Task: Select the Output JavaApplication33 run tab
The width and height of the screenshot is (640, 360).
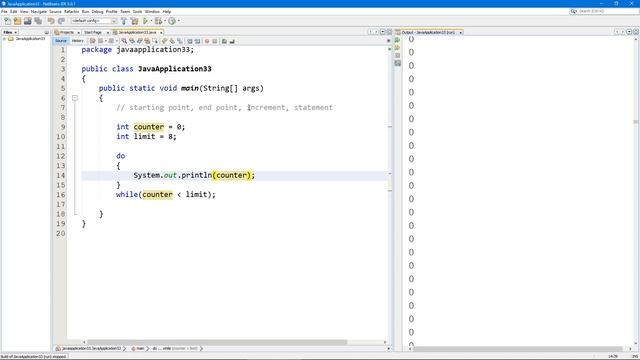Action: [x=428, y=32]
